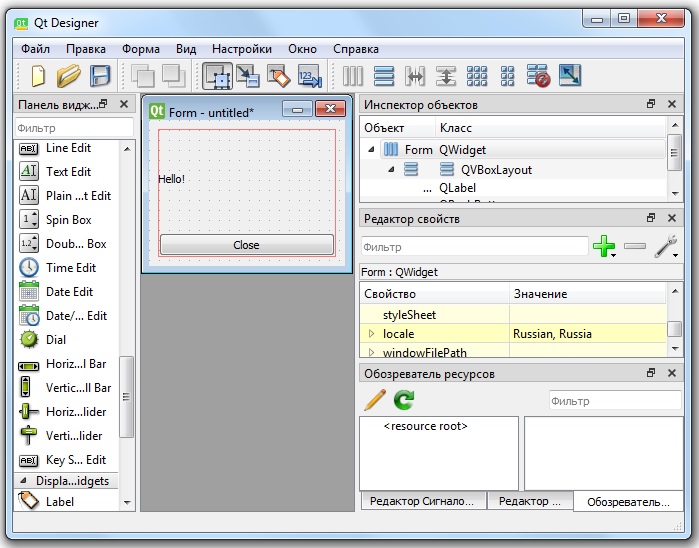The image size is (699, 548).
Task: Open the Правка menu
Action: pyautogui.click(x=86, y=49)
